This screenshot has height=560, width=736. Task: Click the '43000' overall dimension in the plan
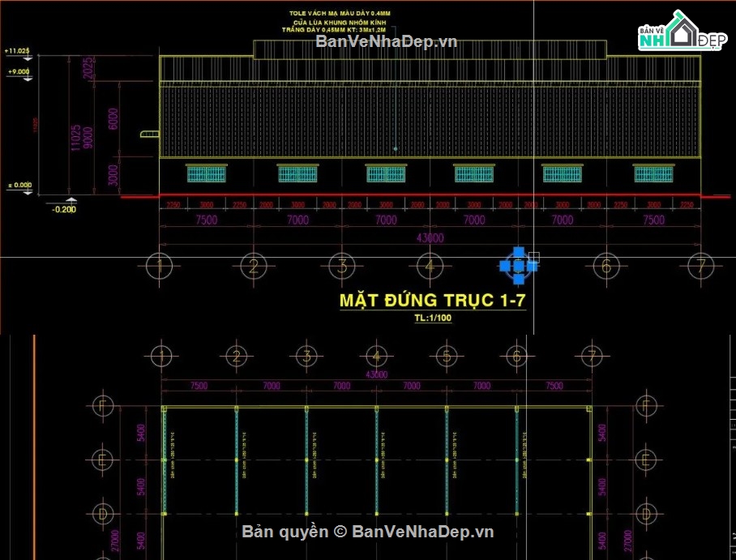click(376, 374)
